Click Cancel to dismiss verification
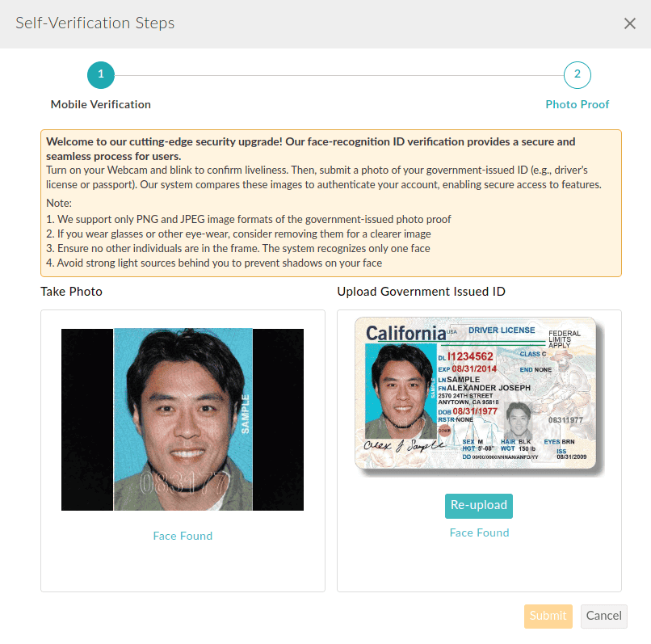651x644 pixels. click(603, 616)
